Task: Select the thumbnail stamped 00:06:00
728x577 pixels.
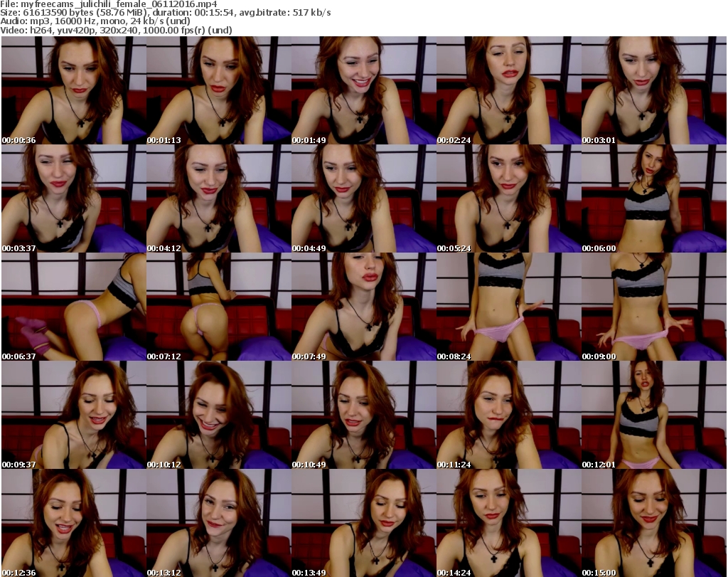Action: tap(654, 198)
